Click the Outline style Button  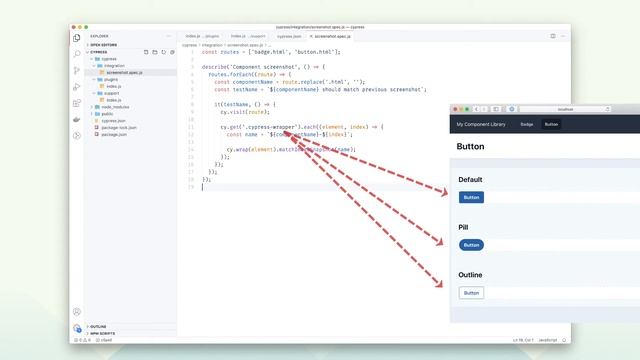(471, 293)
